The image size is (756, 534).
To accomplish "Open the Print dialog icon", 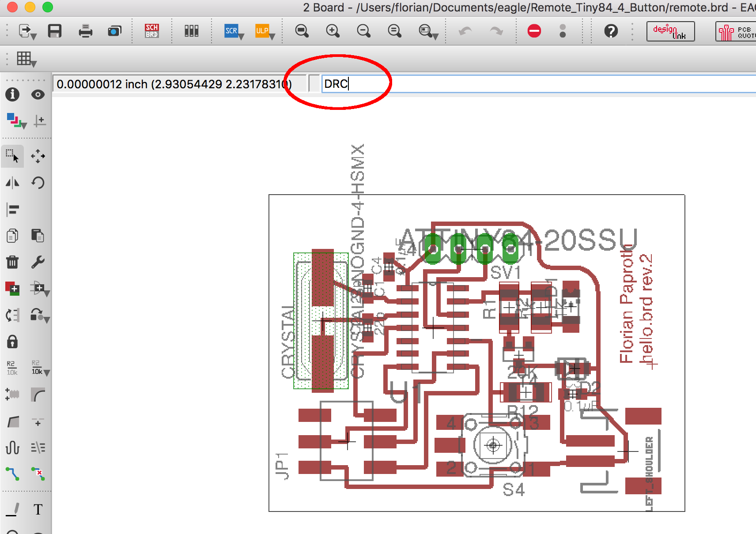I will click(x=85, y=31).
